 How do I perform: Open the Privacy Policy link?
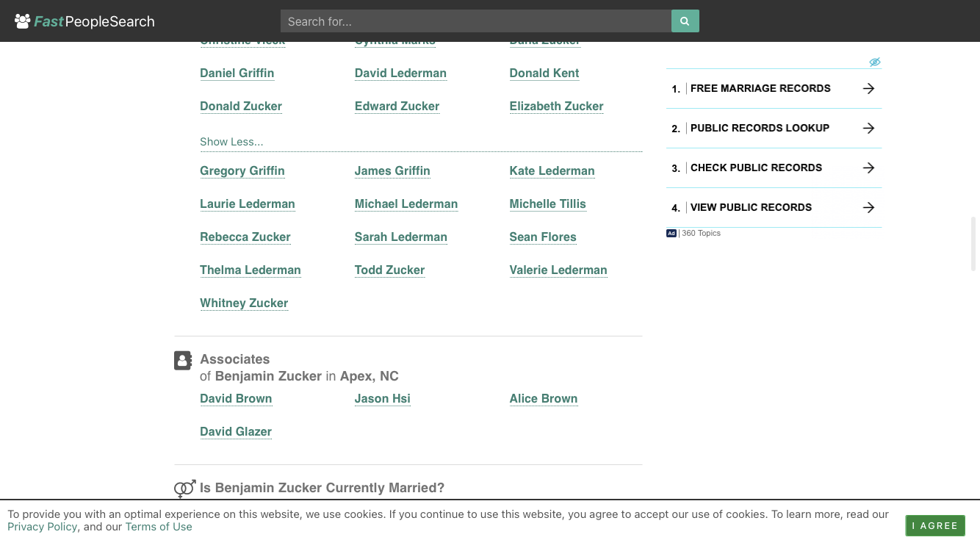pyautogui.click(x=43, y=527)
